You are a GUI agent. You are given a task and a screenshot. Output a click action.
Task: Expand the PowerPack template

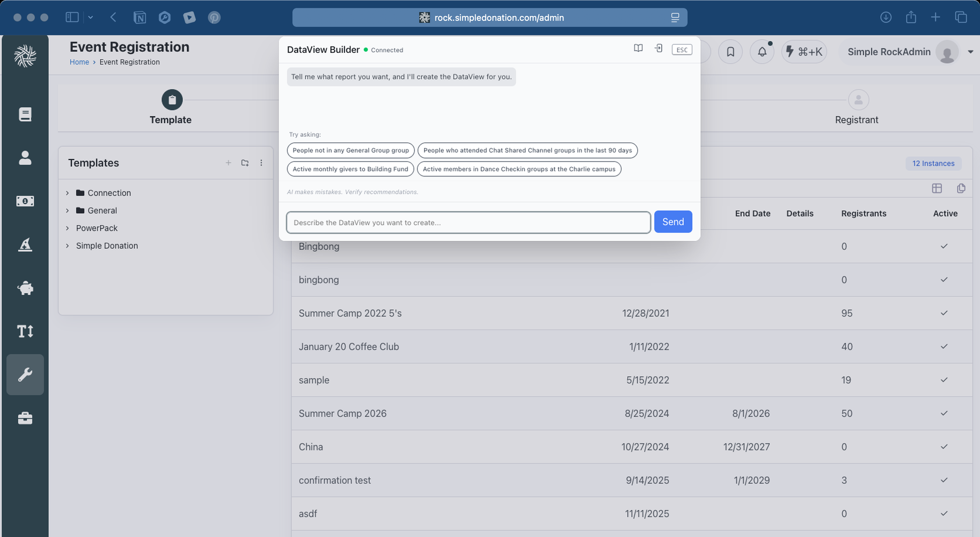[67, 228]
